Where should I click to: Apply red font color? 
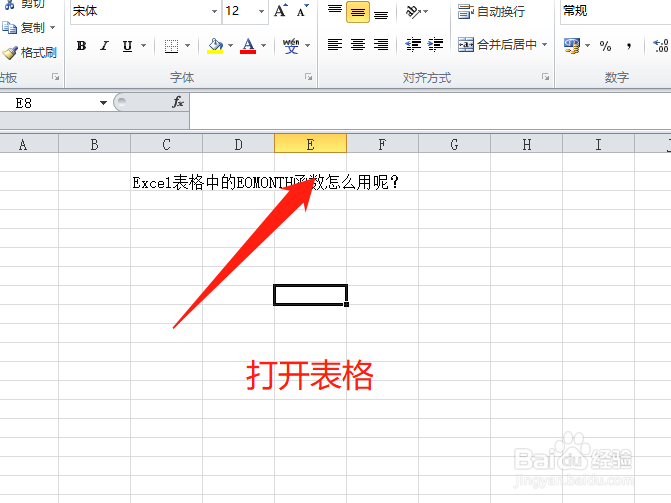[x=248, y=45]
